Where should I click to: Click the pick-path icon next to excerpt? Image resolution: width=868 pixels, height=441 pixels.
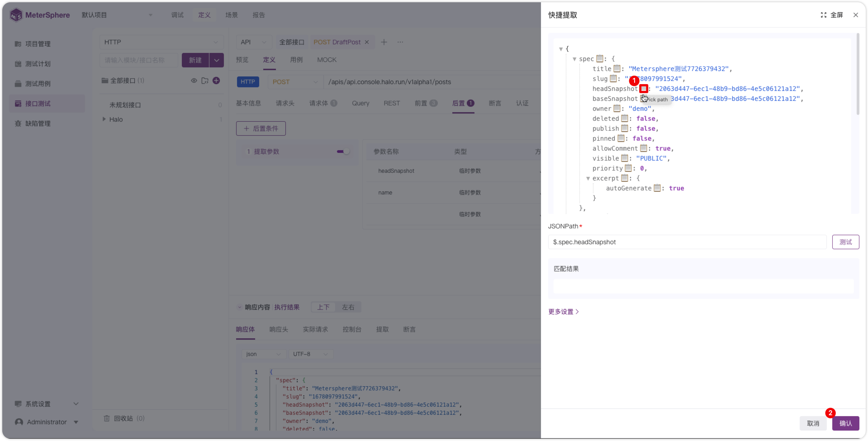tap(624, 178)
